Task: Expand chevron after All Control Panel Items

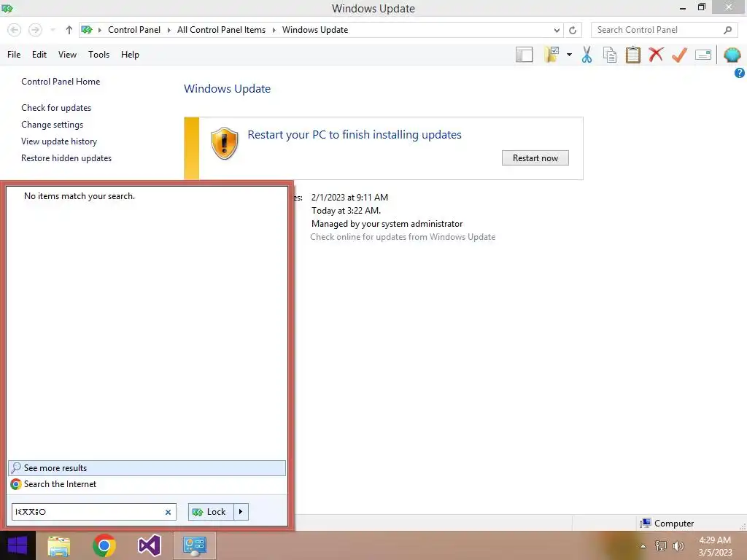Action: (x=274, y=30)
